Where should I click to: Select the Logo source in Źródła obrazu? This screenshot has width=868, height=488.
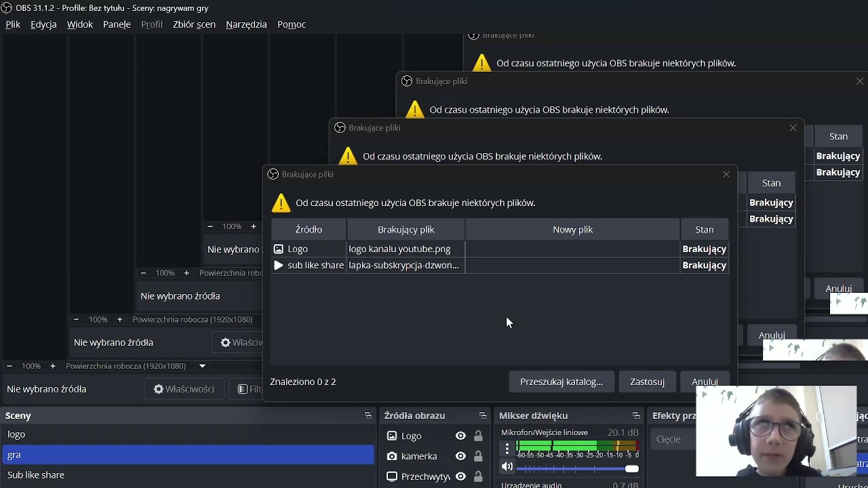pyautogui.click(x=411, y=436)
